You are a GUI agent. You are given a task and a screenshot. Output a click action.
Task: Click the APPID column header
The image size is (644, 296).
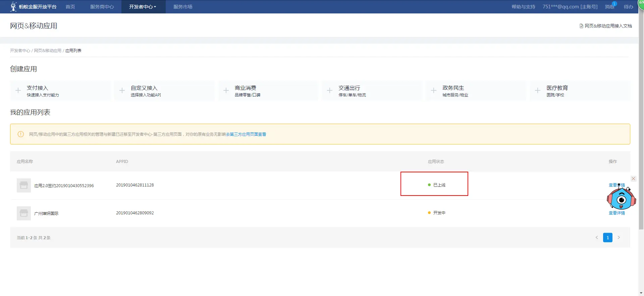coord(122,162)
